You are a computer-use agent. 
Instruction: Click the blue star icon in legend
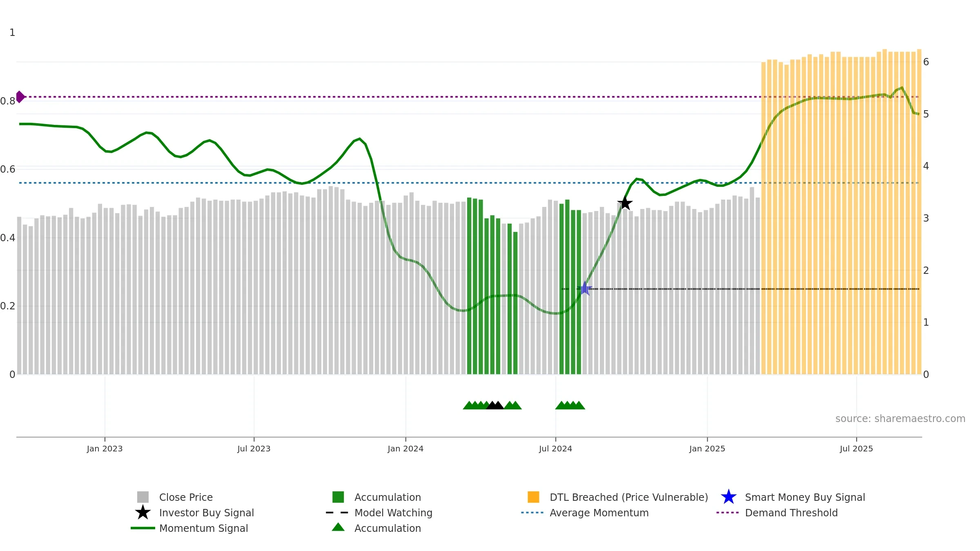(728, 497)
